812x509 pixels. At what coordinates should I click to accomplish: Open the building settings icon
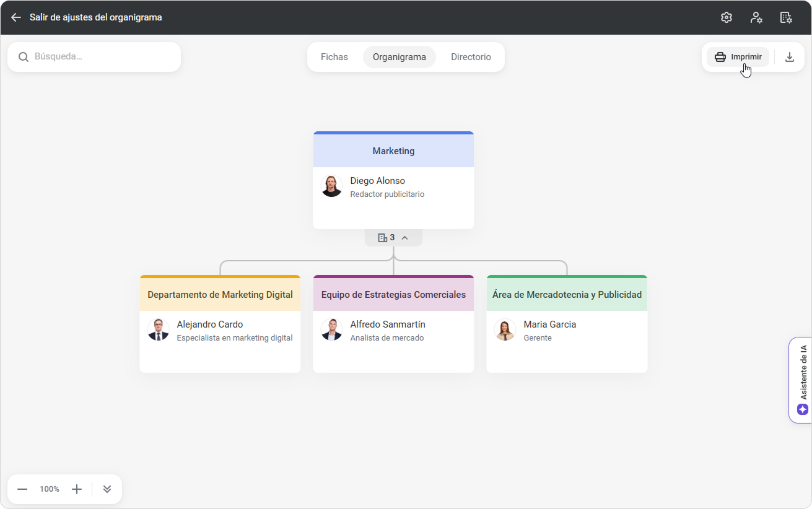786,17
